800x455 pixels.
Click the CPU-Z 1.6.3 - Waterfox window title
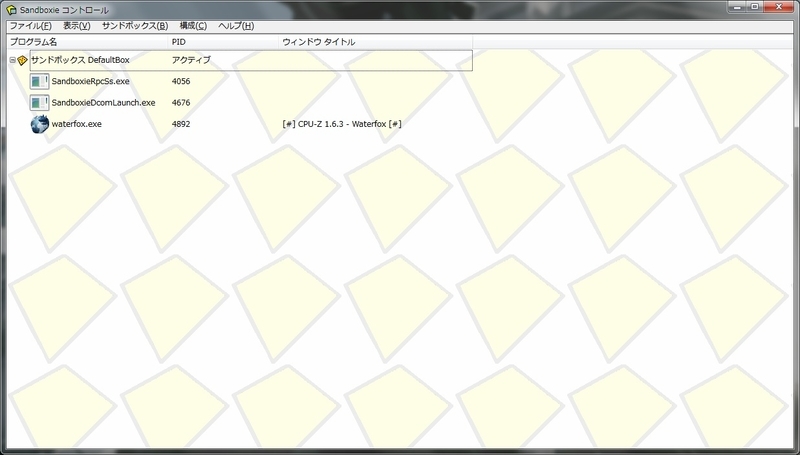342,124
